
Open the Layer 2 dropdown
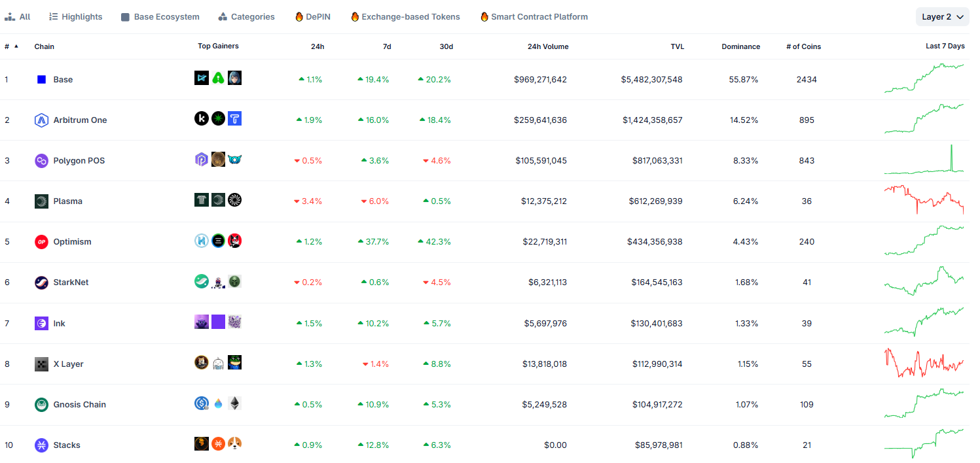coord(943,17)
